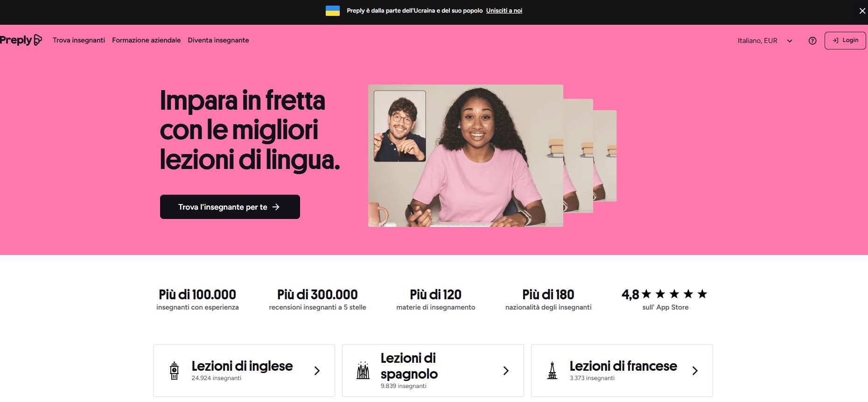
Task: Expand the Italiano, EUR language dropdown
Action: (765, 41)
